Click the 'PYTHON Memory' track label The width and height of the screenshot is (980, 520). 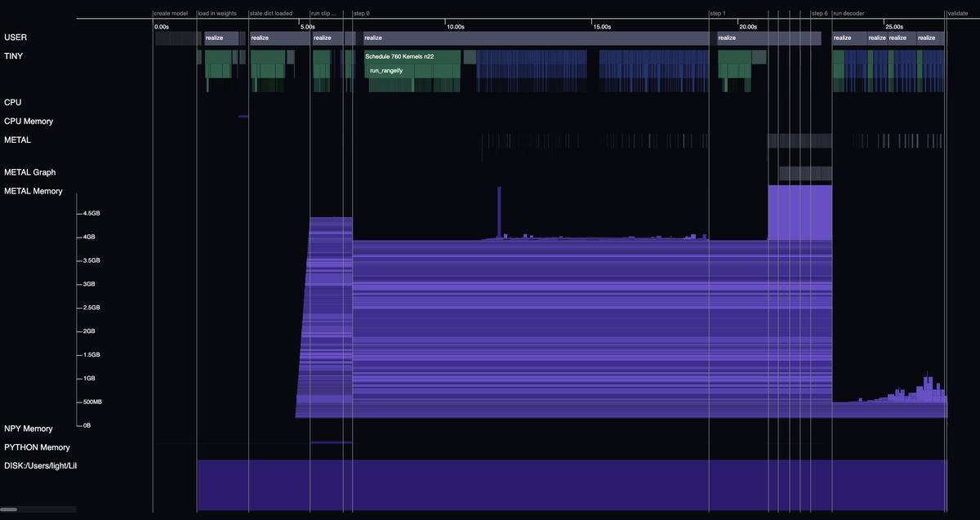[x=37, y=447]
